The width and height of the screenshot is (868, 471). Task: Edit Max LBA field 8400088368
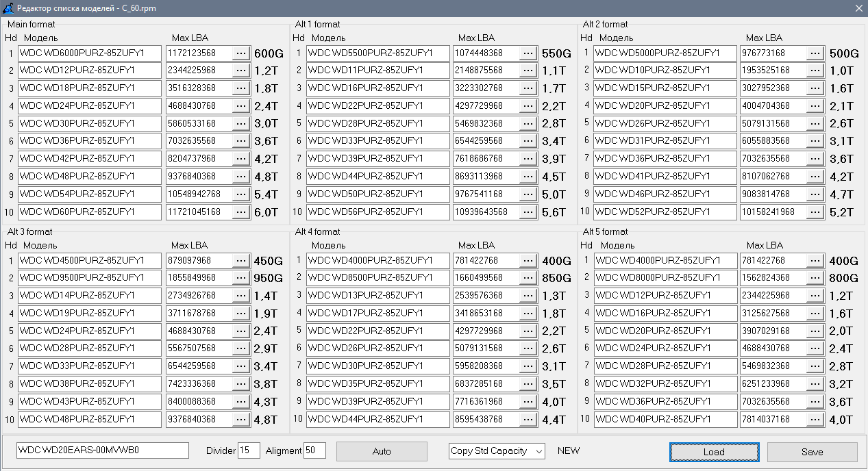[199, 401]
